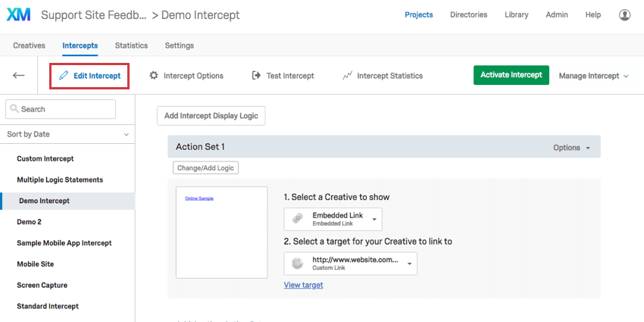The height and width of the screenshot is (322, 644).
Task: Switch to the Creatives tab
Action: point(29,45)
